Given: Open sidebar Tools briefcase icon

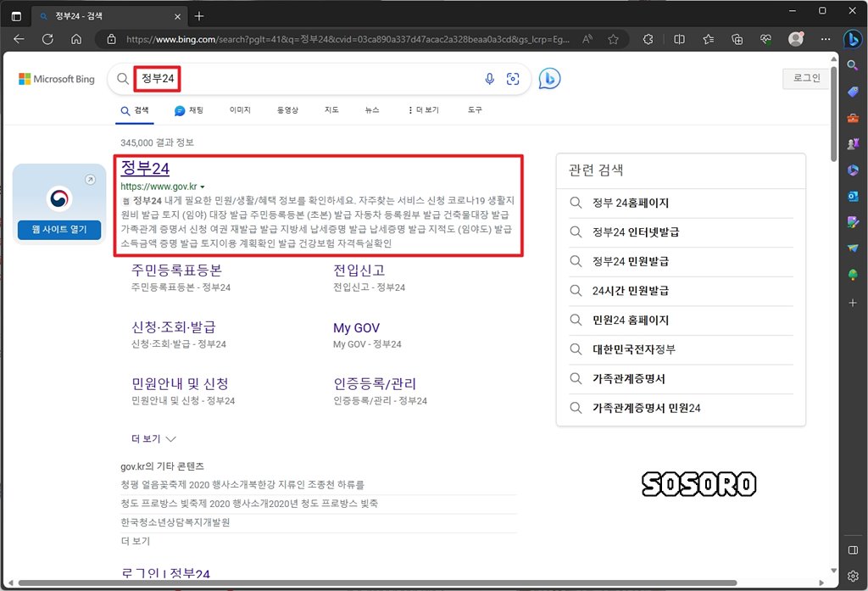Looking at the screenshot, I should (x=853, y=118).
